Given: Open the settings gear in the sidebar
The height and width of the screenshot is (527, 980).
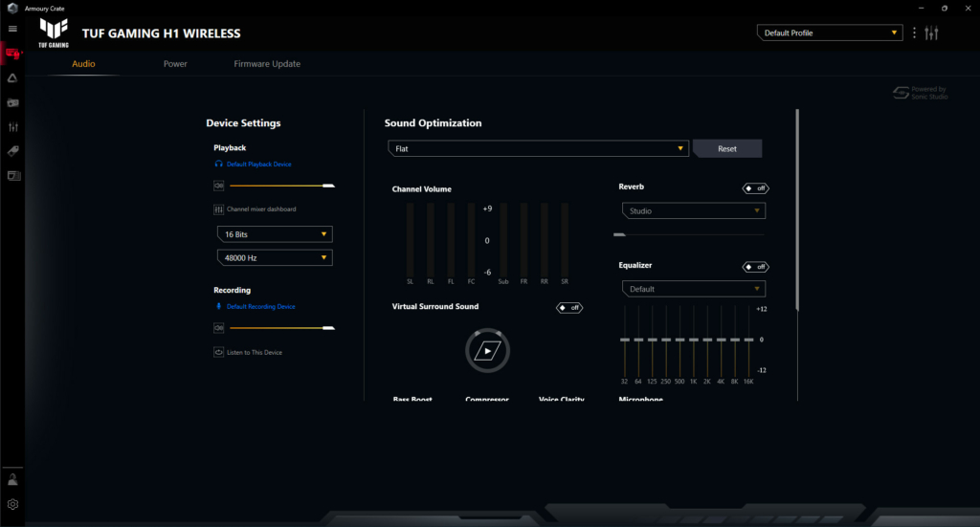Looking at the screenshot, I should tap(12, 504).
